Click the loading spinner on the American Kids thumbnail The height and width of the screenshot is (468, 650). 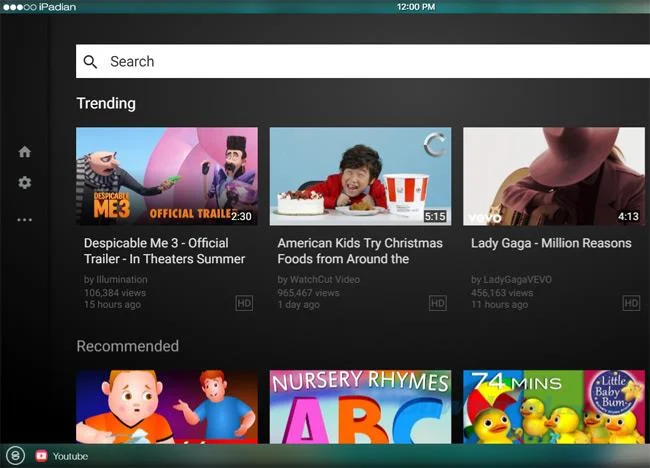pyautogui.click(x=435, y=145)
